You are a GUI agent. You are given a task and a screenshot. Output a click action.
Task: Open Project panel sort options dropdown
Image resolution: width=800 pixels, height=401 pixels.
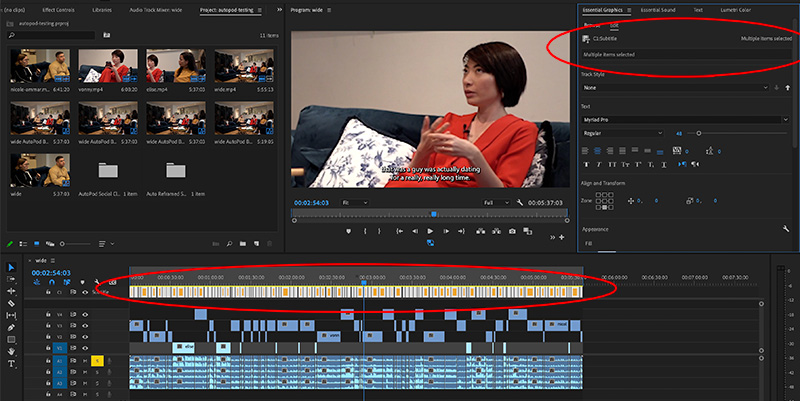[x=106, y=244]
